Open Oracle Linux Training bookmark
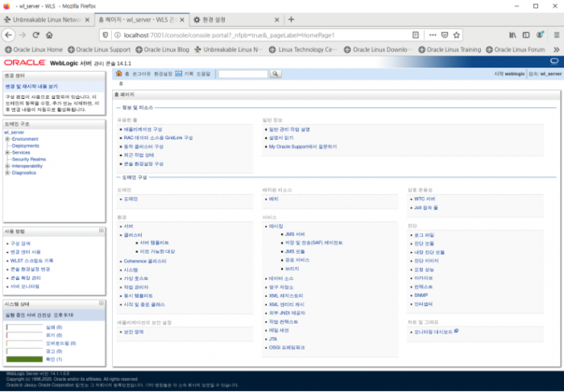Image resolution: width=564 pixels, height=392 pixels. click(x=450, y=50)
